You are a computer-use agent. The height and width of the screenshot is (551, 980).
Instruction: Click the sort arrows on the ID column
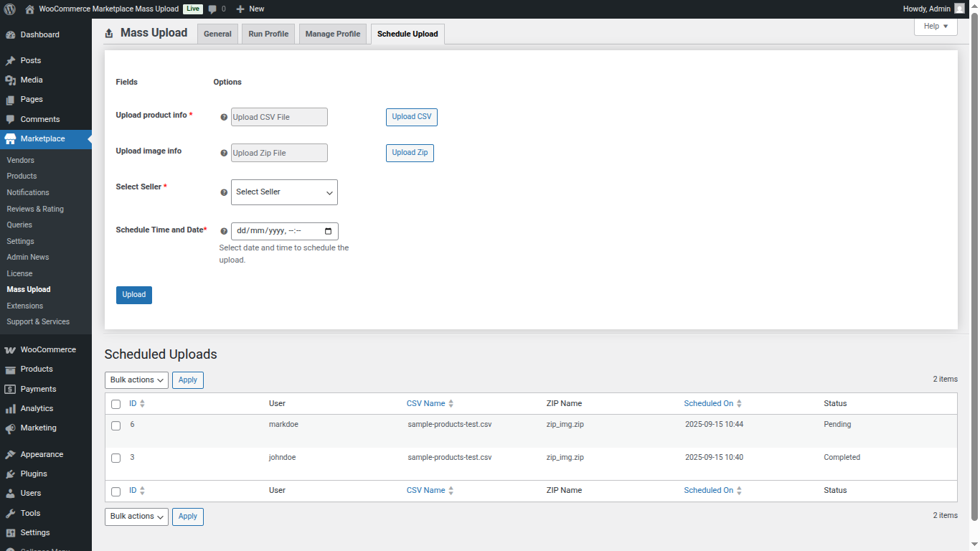coord(141,403)
